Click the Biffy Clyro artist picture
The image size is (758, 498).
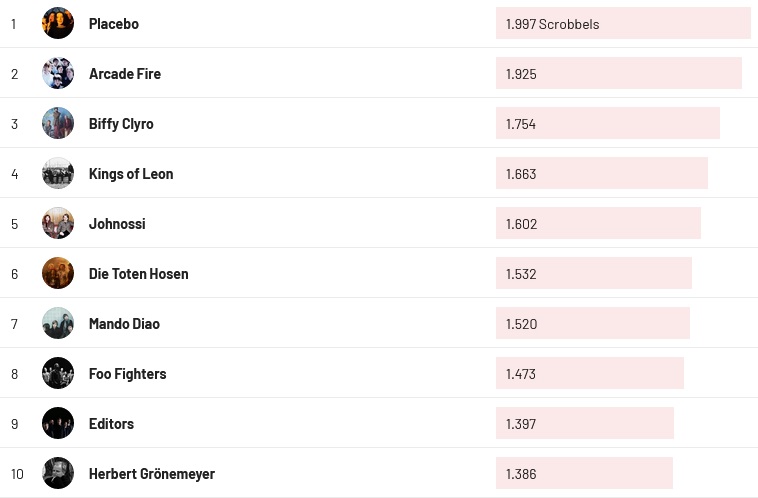(x=58, y=123)
